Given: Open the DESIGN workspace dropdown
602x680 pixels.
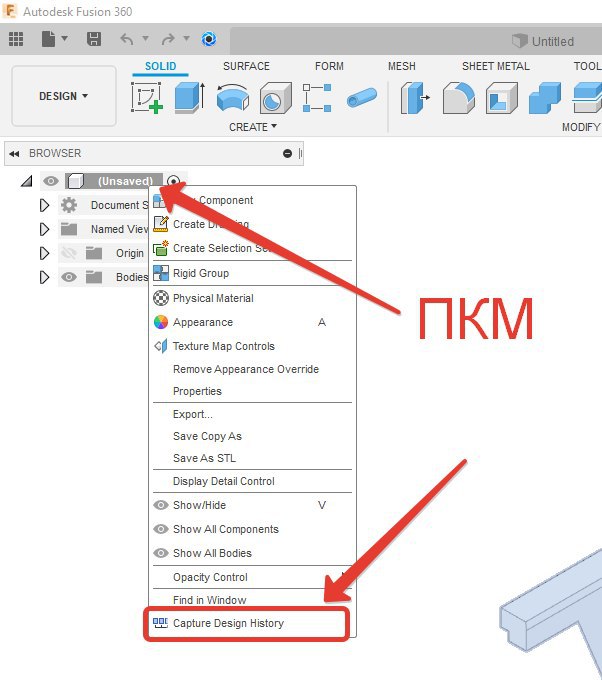Looking at the screenshot, I should click(64, 96).
